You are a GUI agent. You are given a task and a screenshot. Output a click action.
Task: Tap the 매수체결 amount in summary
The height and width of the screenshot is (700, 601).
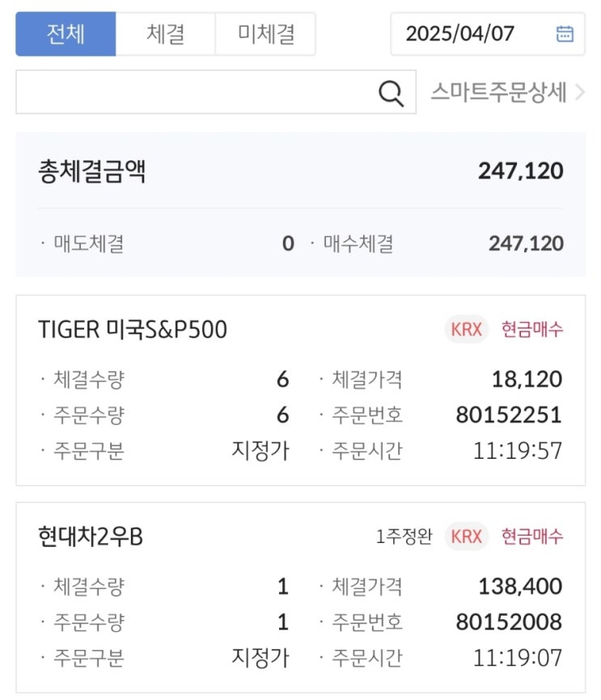tap(526, 244)
